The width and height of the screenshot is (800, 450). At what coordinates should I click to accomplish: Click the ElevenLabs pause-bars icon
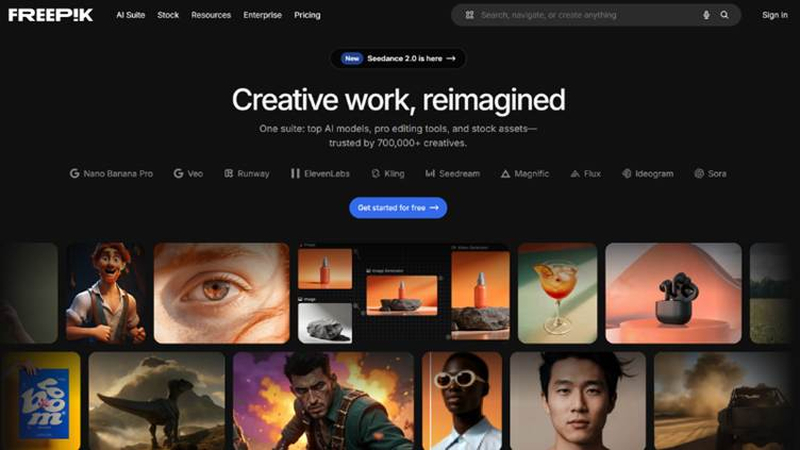(295, 173)
